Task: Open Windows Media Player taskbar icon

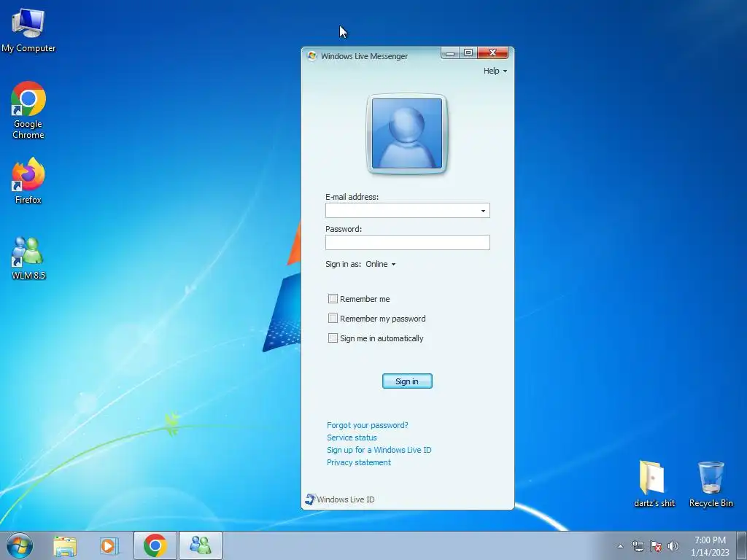Action: [109, 546]
